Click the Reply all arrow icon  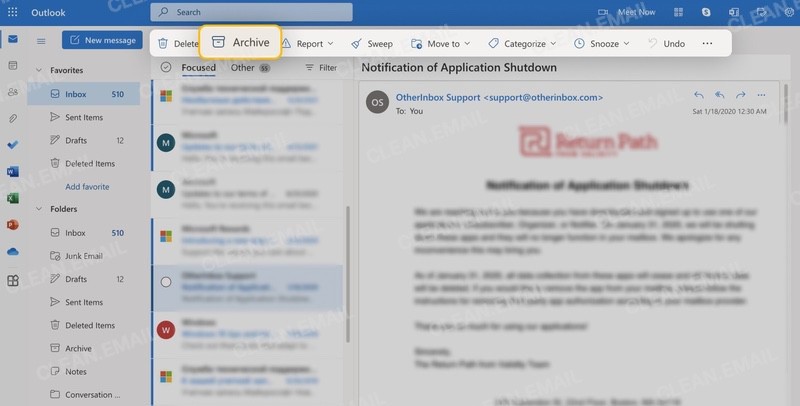click(x=720, y=95)
